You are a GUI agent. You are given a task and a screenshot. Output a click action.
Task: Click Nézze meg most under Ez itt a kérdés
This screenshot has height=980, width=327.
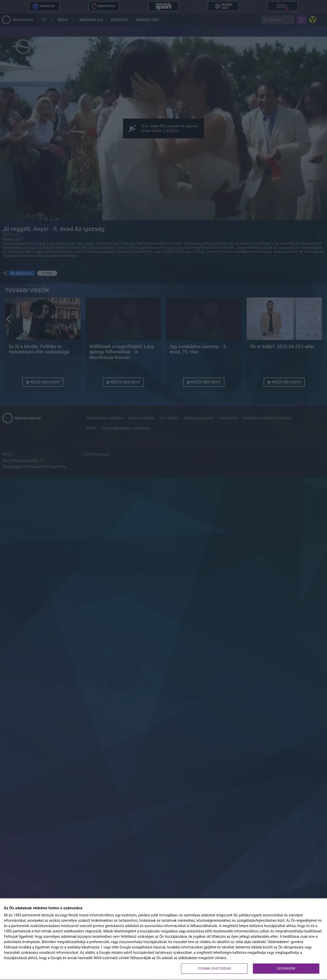click(x=43, y=382)
